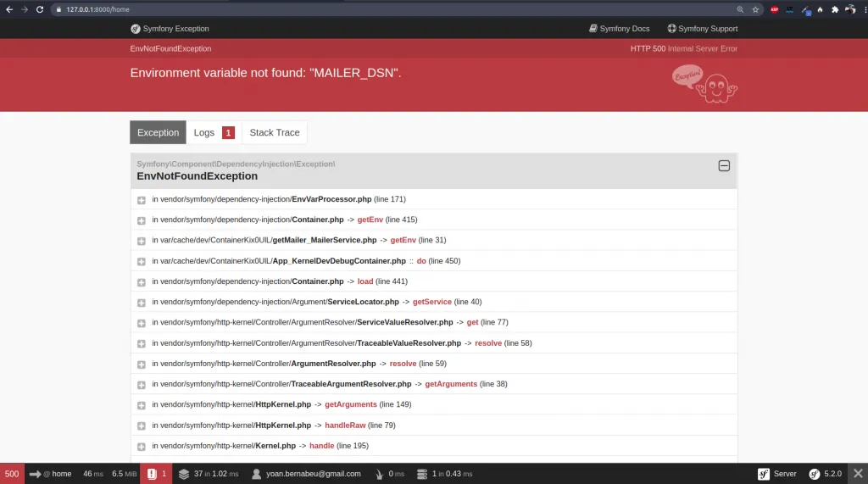Click the Symfony Server icon in toolbar

pyautogui.click(x=763, y=474)
